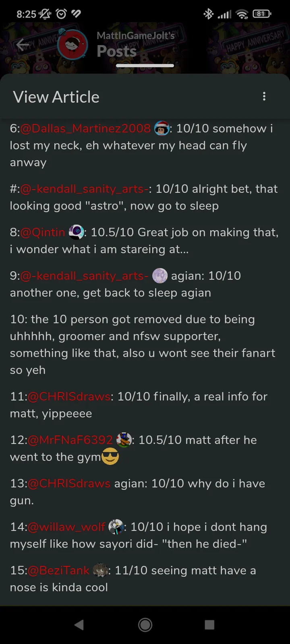Tap willaw_wolf's avatar icon
The width and height of the screenshot is (290, 644).
pyautogui.click(x=116, y=527)
